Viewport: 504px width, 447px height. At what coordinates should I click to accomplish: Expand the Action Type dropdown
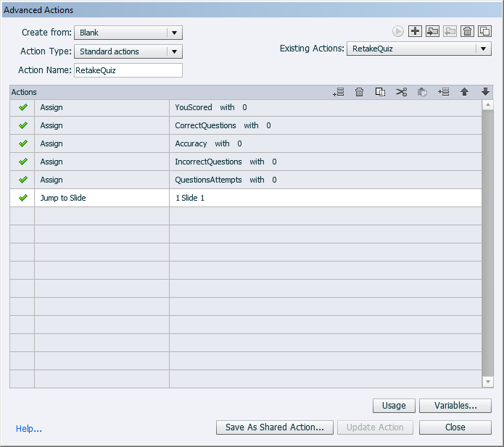[128, 51]
